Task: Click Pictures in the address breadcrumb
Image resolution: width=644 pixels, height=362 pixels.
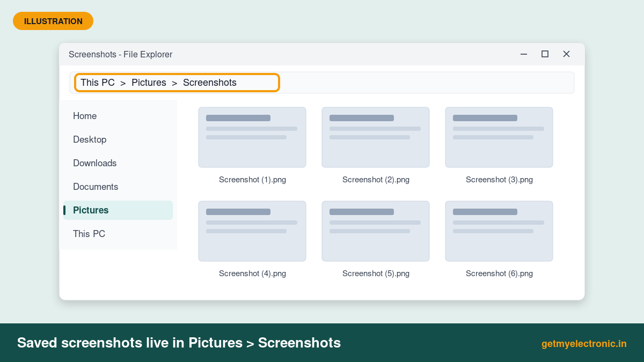Action: 149,83
